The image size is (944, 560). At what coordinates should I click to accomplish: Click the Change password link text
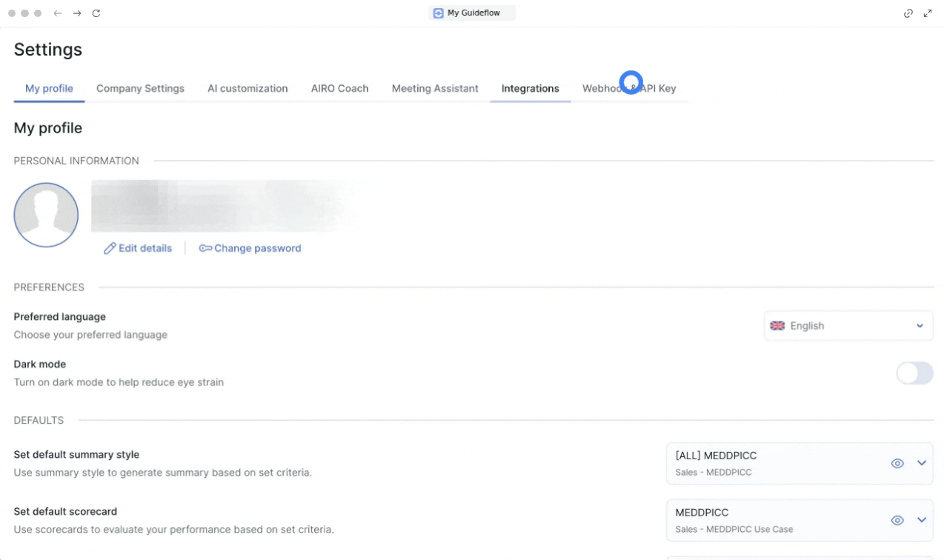pyautogui.click(x=257, y=249)
